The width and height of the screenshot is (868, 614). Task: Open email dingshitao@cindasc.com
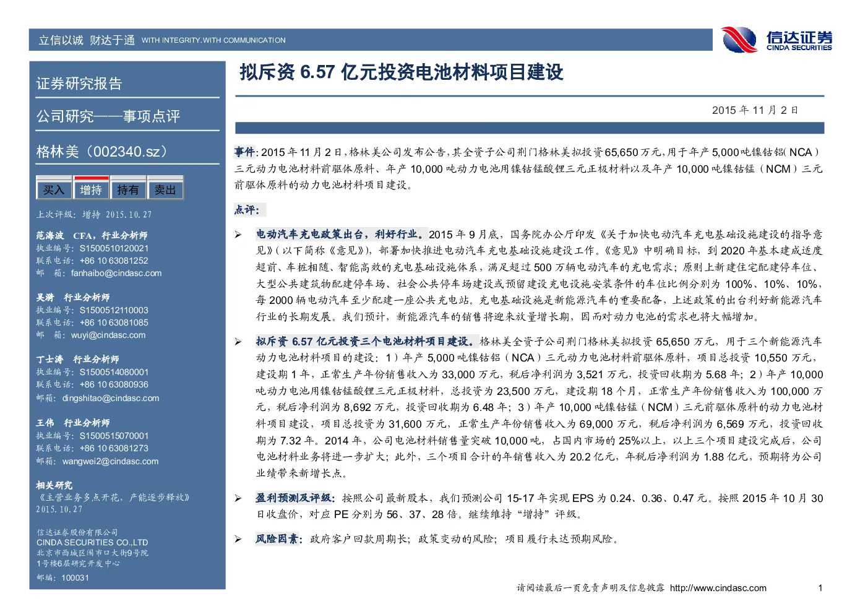111,398
